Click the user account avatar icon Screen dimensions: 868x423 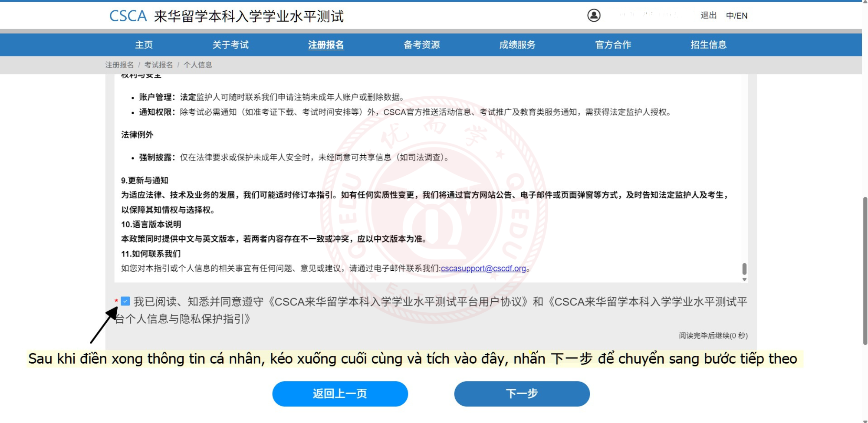[594, 16]
